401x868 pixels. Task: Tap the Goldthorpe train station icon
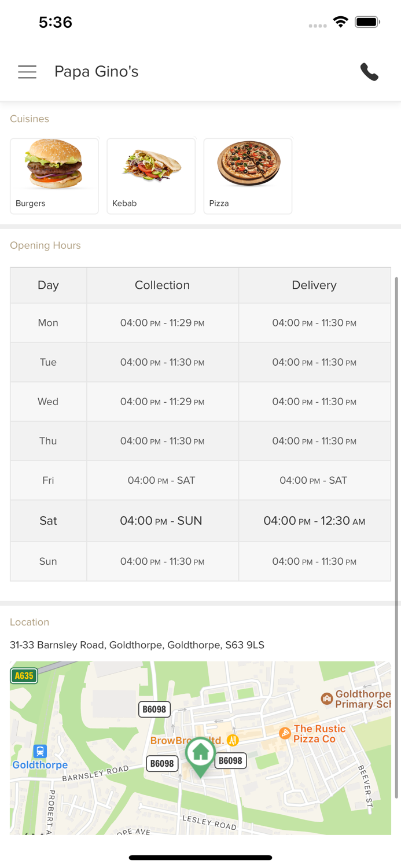point(40,751)
